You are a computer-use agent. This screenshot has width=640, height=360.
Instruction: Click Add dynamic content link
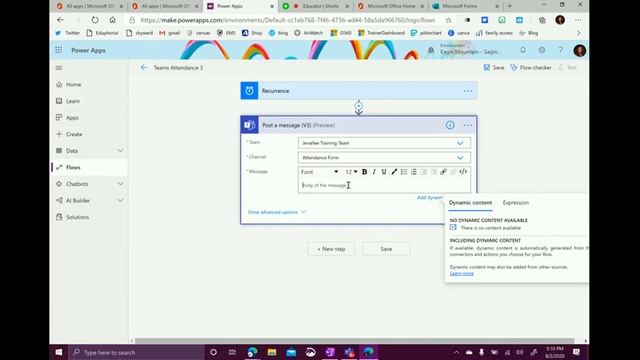pos(430,198)
